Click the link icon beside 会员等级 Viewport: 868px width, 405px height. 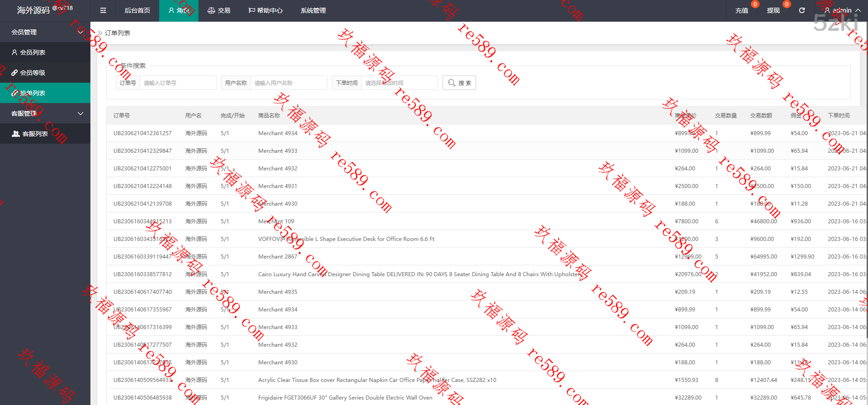[x=14, y=73]
